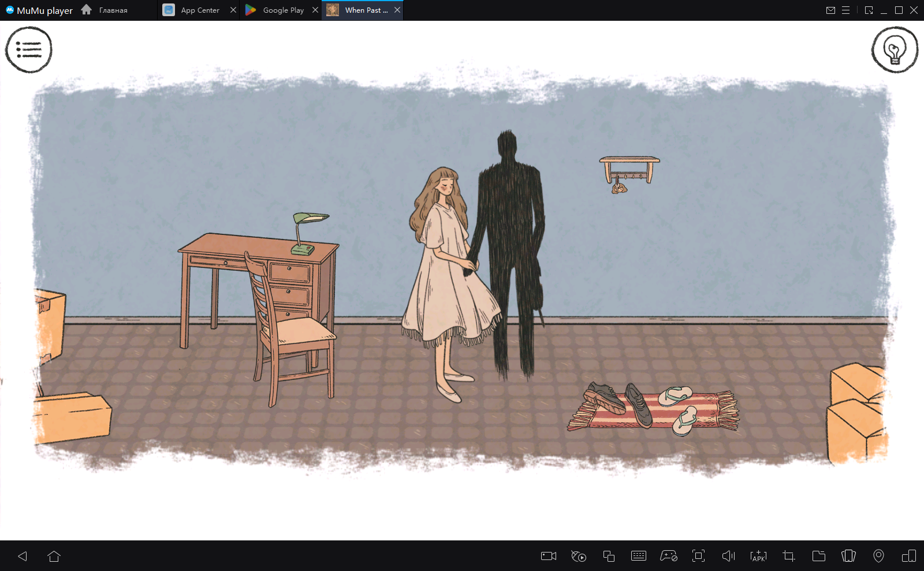Screen dimensions: 924x571
Task: Open keyboard mapping settings
Action: [x=638, y=556]
